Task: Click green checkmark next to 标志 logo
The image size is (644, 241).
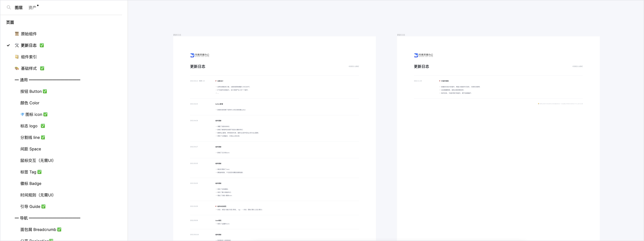Action: click(x=43, y=126)
